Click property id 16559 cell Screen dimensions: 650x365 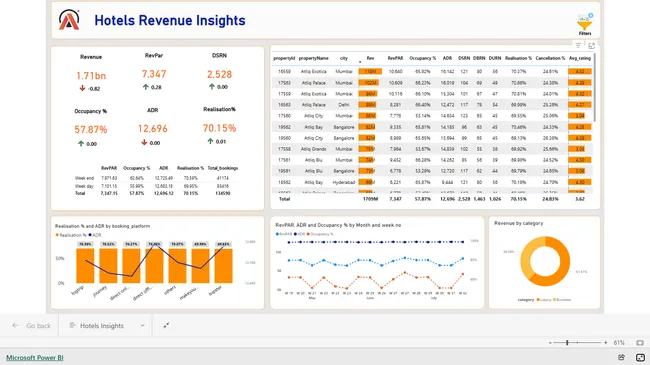[284, 72]
